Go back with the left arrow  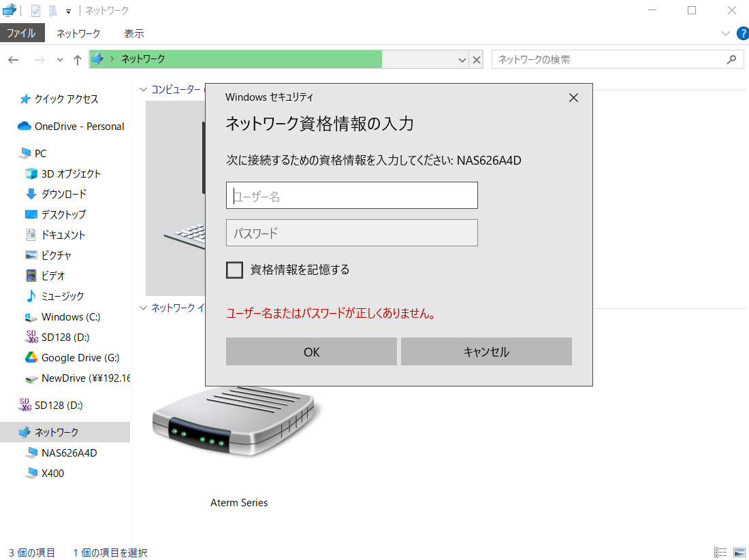click(14, 60)
